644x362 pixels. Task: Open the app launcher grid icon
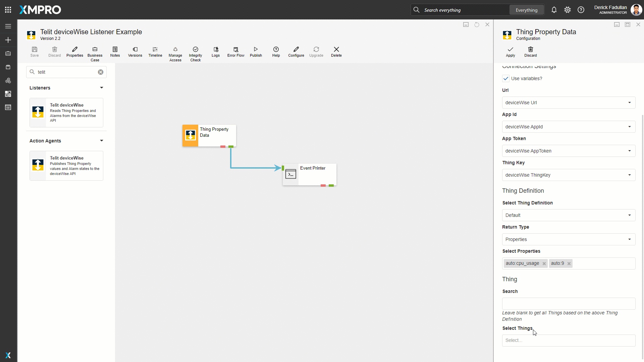tap(8, 10)
